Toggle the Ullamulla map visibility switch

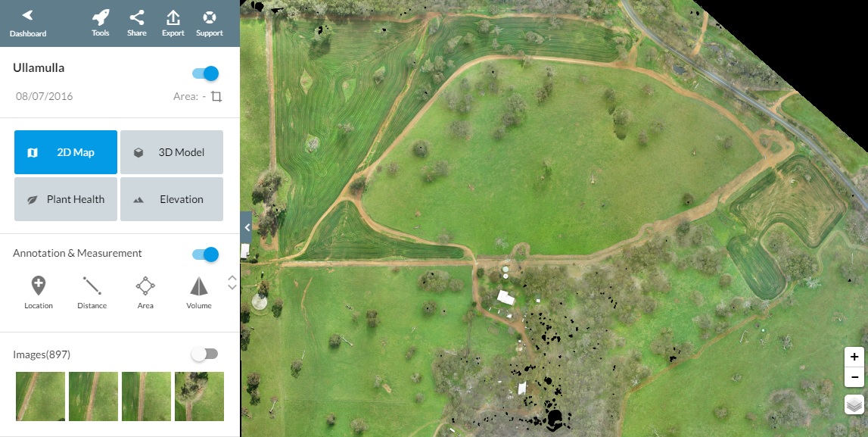pos(205,73)
